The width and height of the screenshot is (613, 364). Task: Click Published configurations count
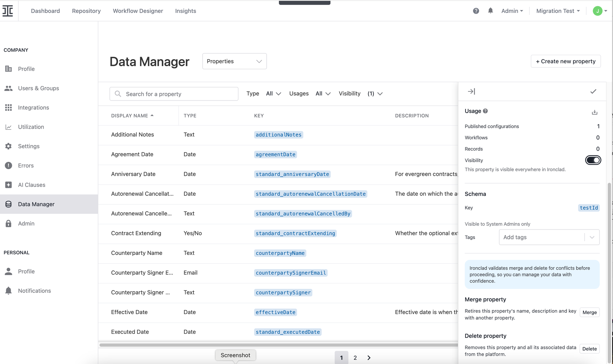(598, 126)
